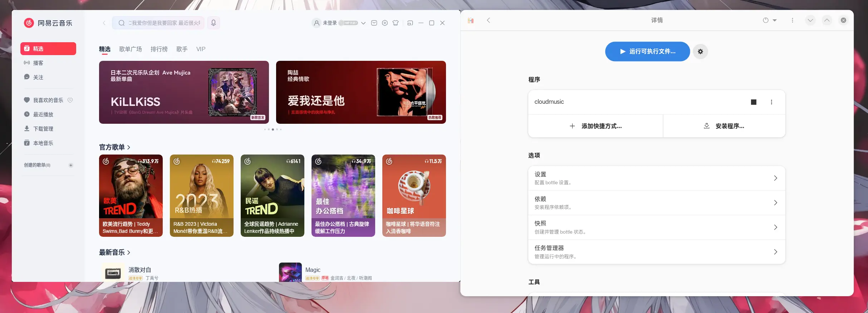Click the song title 消散对白

tap(140, 270)
